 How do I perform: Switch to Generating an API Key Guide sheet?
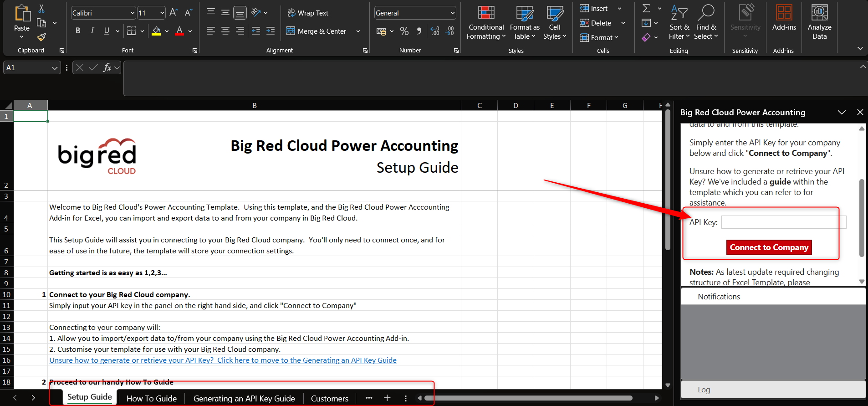pyautogui.click(x=244, y=399)
